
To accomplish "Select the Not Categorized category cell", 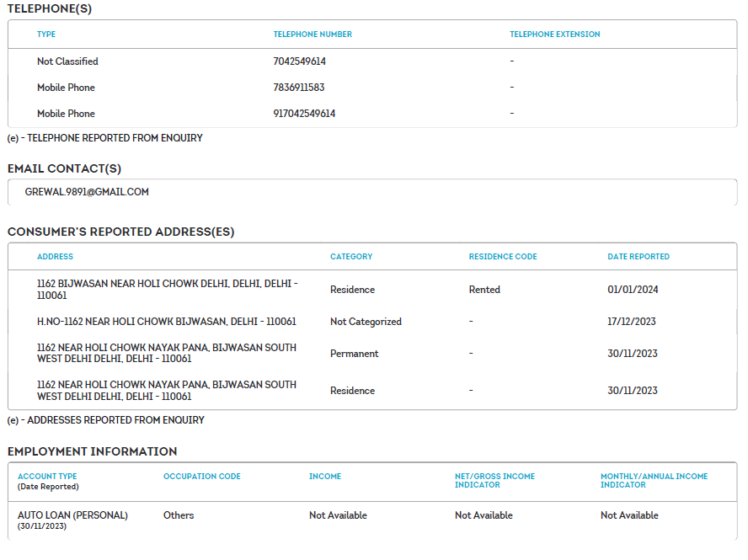I will (366, 322).
